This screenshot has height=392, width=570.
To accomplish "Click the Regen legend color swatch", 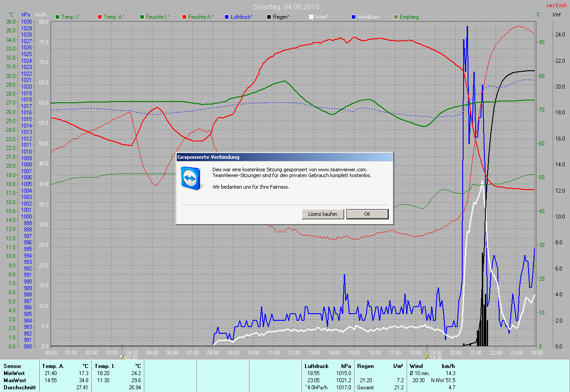I will tap(269, 17).
